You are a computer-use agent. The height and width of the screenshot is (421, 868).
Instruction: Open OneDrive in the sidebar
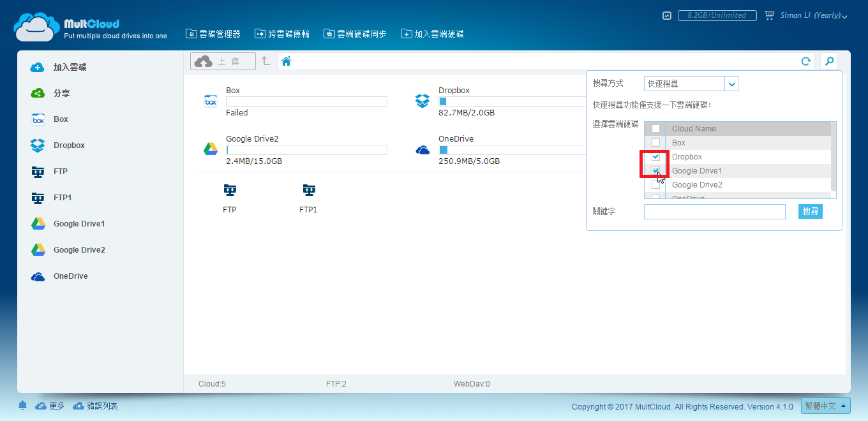click(59, 276)
